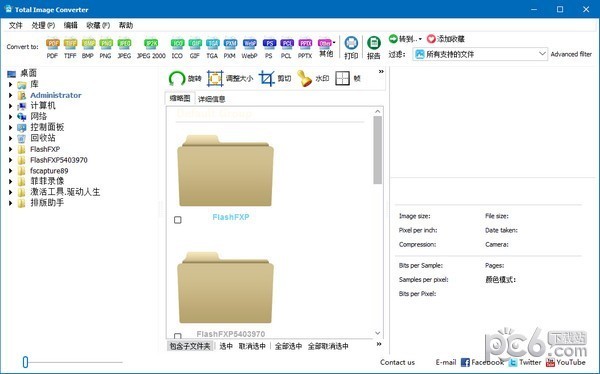Select the 旋转 rotate tool

tap(185, 78)
